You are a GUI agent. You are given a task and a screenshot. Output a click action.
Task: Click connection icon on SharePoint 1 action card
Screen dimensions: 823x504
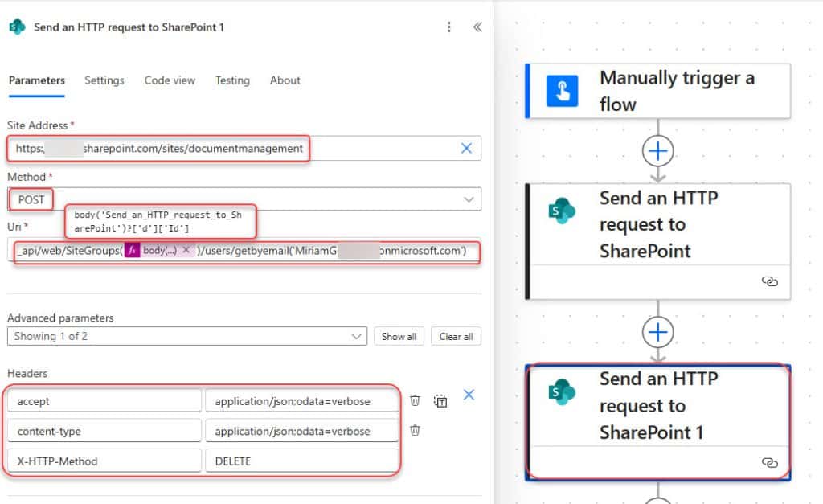coord(770,463)
